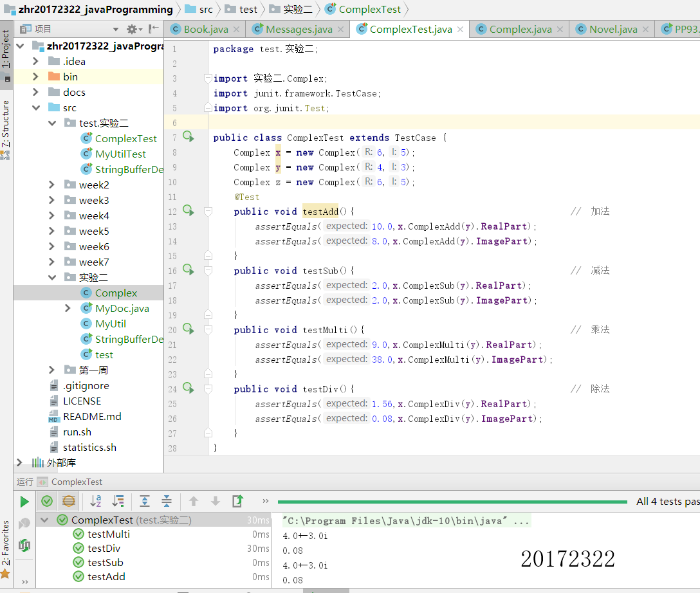The image size is (700, 593).
Task: Select testMulti result row
Action: pyautogui.click(x=152, y=534)
